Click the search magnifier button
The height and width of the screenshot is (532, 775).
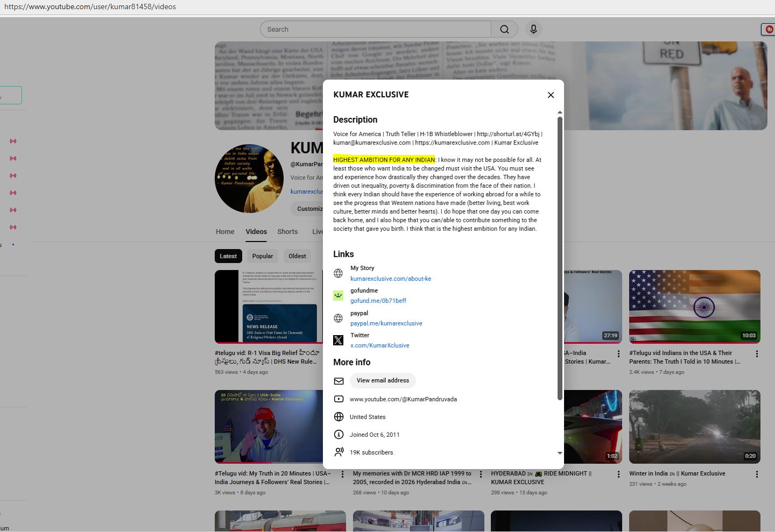click(504, 30)
